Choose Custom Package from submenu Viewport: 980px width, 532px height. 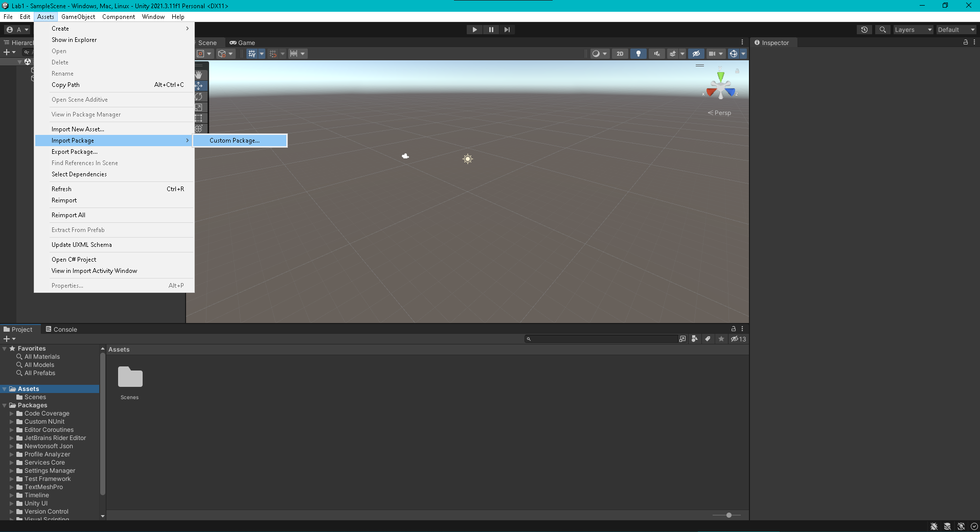click(x=240, y=141)
